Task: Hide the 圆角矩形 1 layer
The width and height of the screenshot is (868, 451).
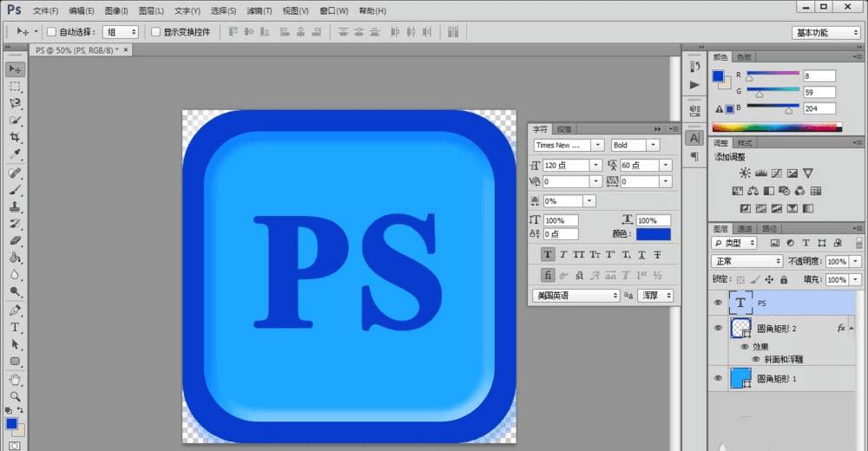Action: [718, 378]
